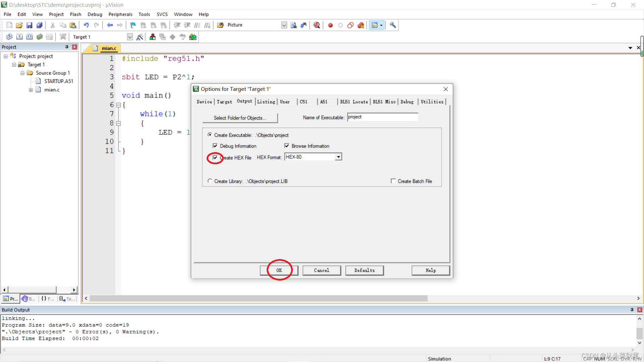Open Find in Files binoculars folder icon
This screenshot has height=362, width=644.
pyautogui.click(x=220, y=25)
